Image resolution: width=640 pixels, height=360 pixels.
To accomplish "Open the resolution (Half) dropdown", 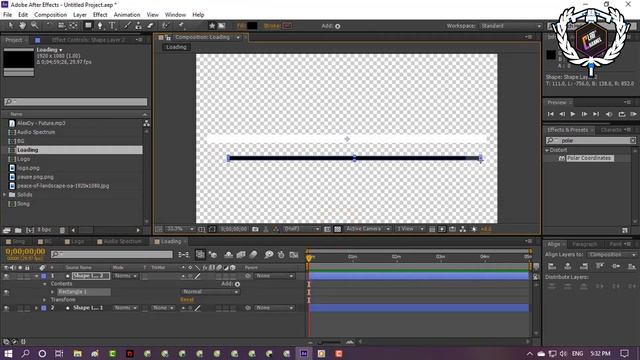I will [301, 229].
